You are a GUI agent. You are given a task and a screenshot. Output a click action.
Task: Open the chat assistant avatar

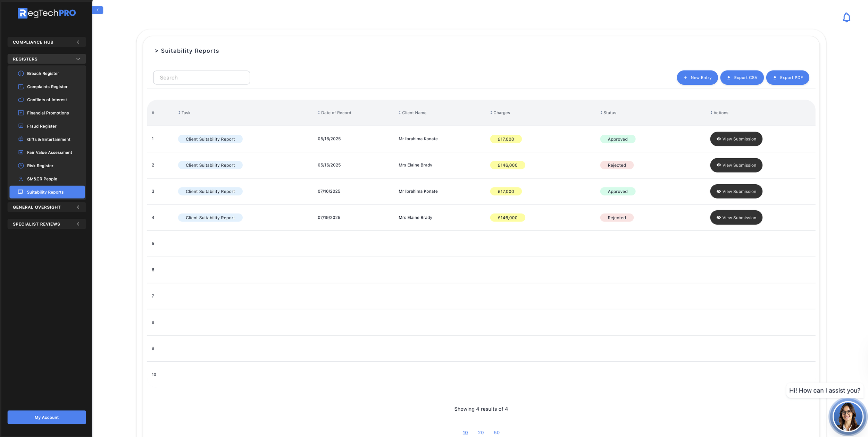point(847,416)
